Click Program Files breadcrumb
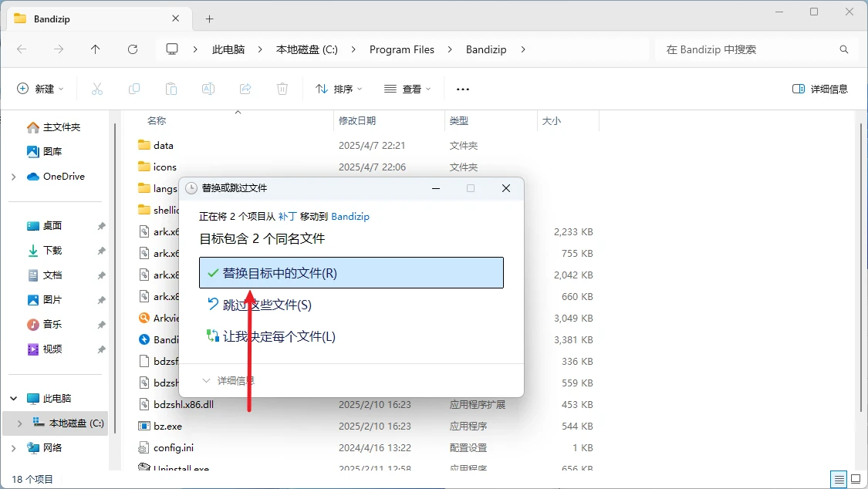Image resolution: width=868 pixels, height=489 pixels. point(402,49)
